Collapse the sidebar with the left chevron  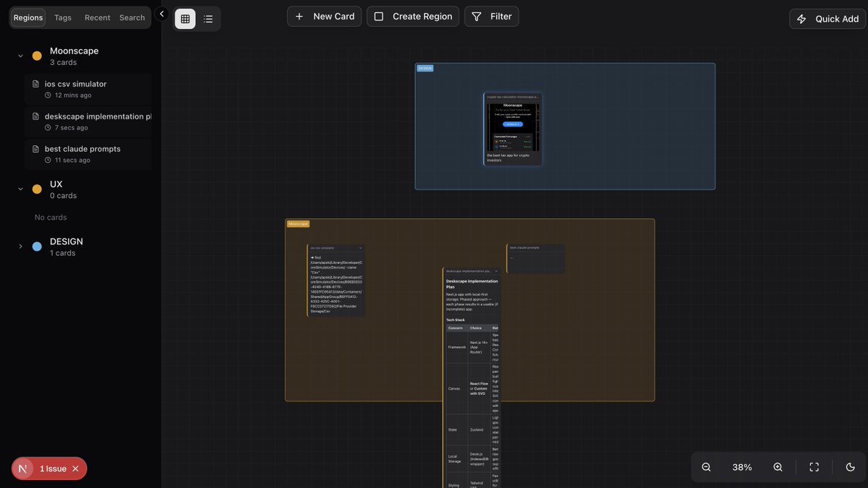[x=162, y=14]
